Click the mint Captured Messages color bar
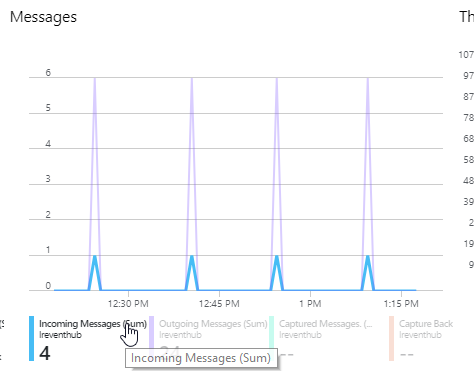The image size is (474, 371). pos(271,333)
